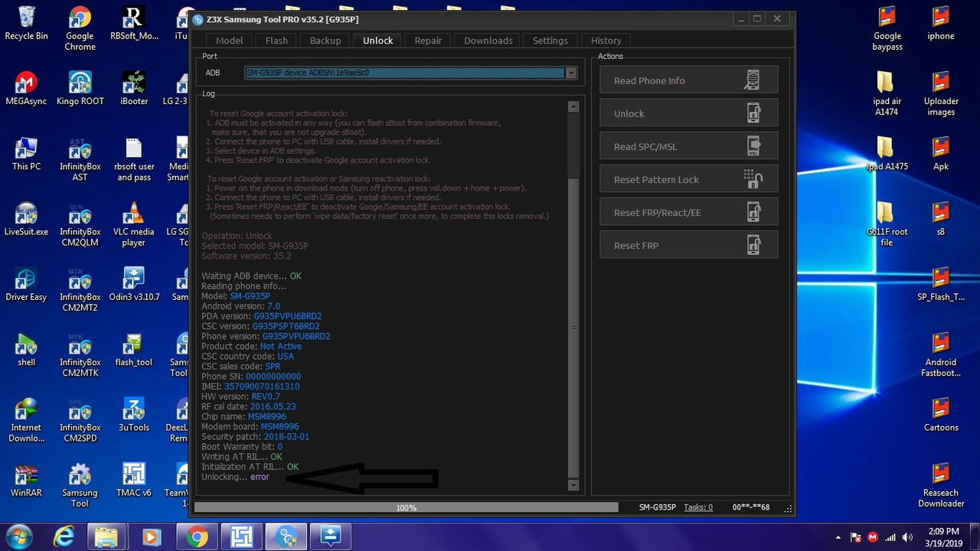Show hidden tray icons arrow
This screenshot has height=551, width=980.
(838, 537)
